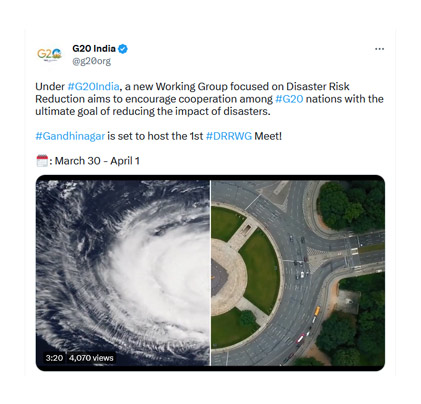The height and width of the screenshot is (404, 421).
Task: Click the aerial roundabout side of the video
Action: 298,273
